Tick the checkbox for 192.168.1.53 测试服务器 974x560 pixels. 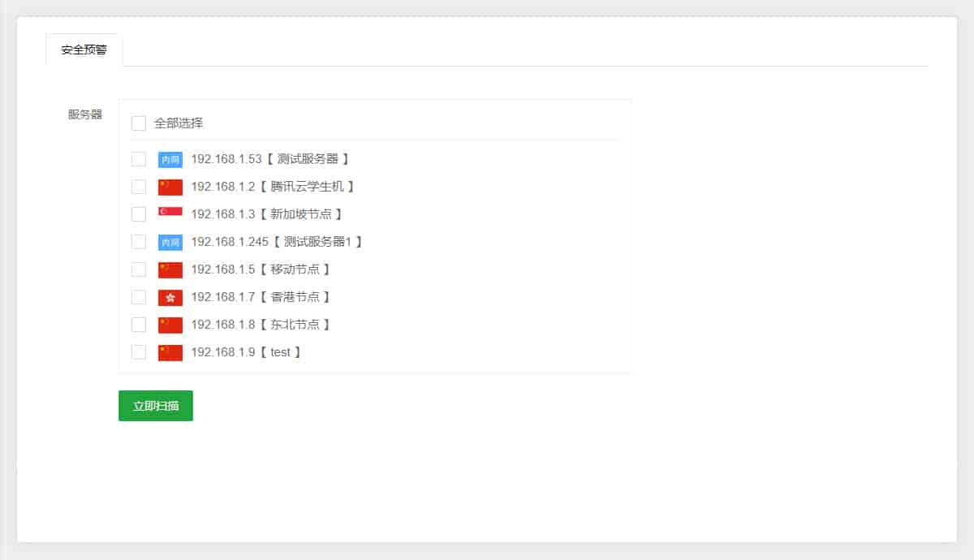139,159
